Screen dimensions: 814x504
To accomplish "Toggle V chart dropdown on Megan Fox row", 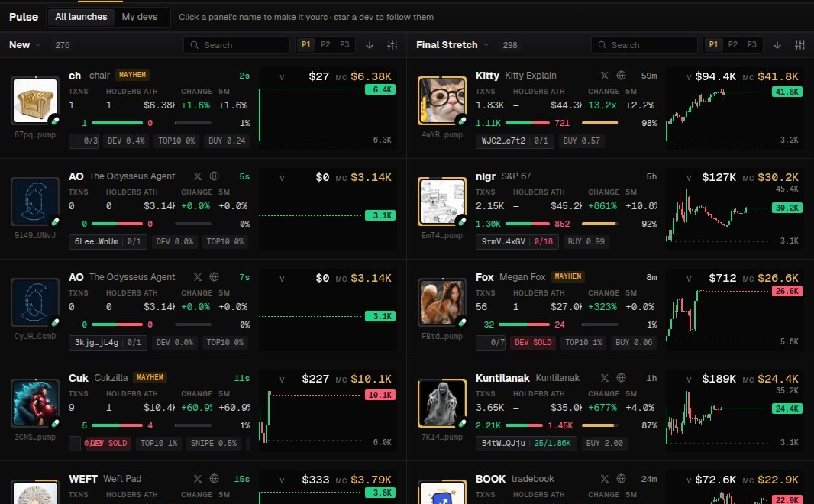I will pos(689,279).
